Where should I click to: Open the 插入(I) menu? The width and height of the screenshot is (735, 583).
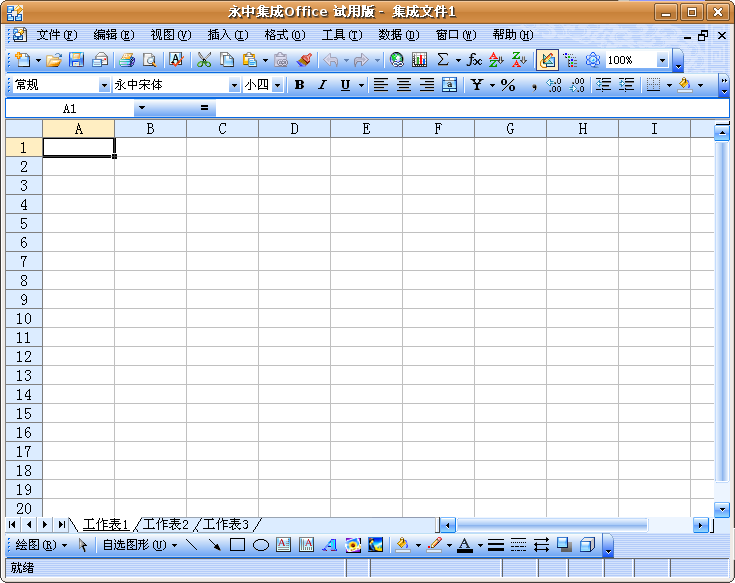(228, 35)
